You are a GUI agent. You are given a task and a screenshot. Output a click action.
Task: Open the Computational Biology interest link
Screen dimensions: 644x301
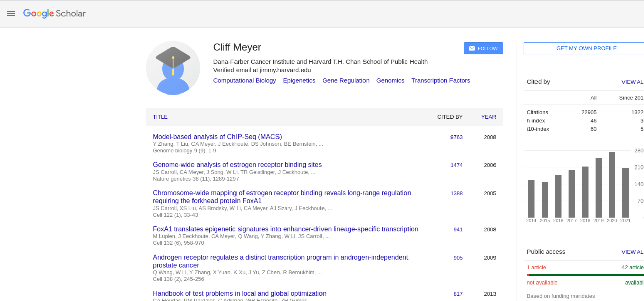pos(245,80)
